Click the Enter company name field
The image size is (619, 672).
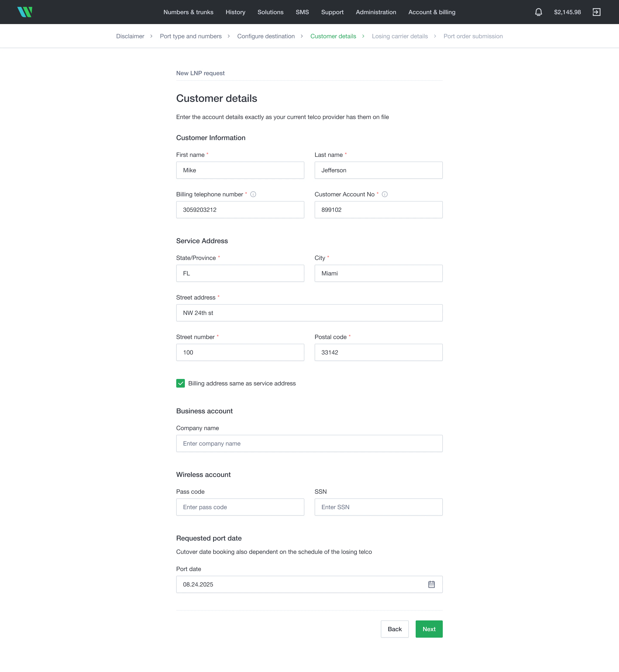tap(309, 443)
